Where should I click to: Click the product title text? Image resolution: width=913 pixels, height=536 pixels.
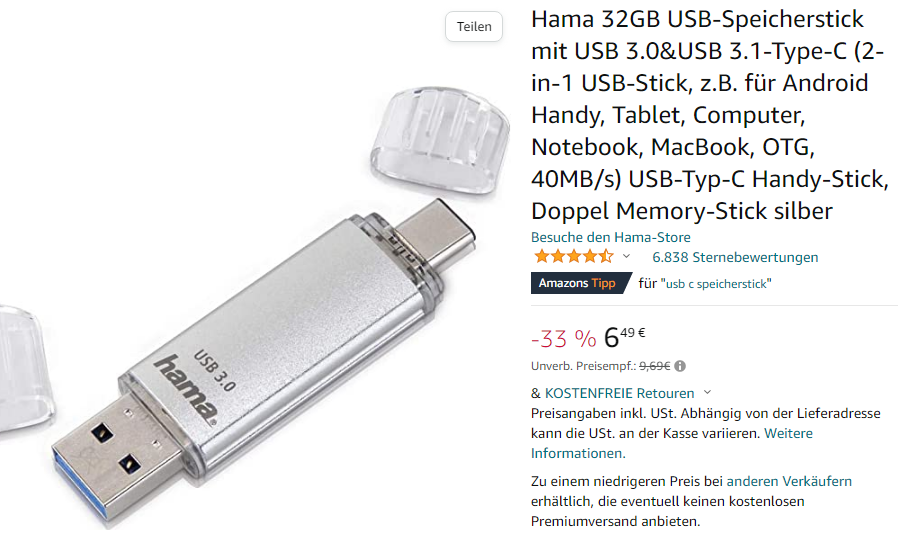[x=710, y=115]
